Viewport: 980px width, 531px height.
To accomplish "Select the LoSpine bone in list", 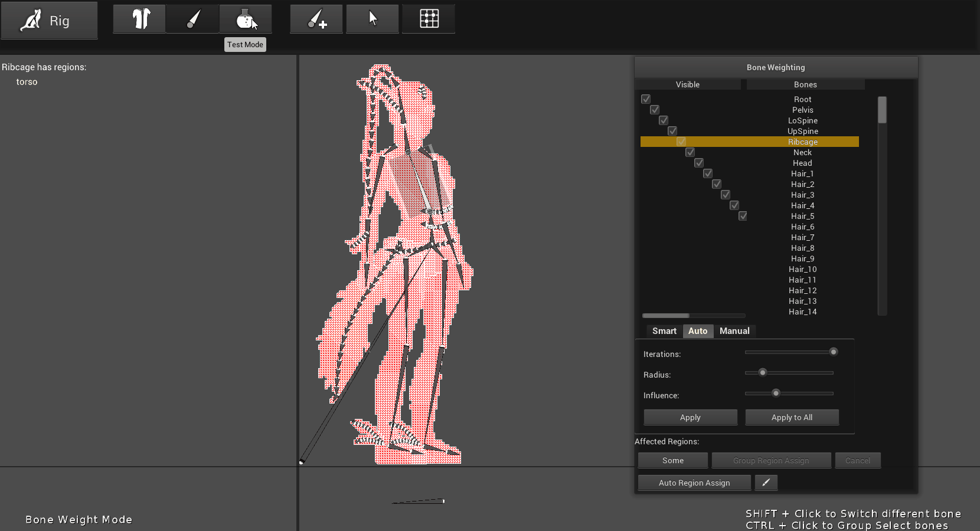I will coord(803,120).
